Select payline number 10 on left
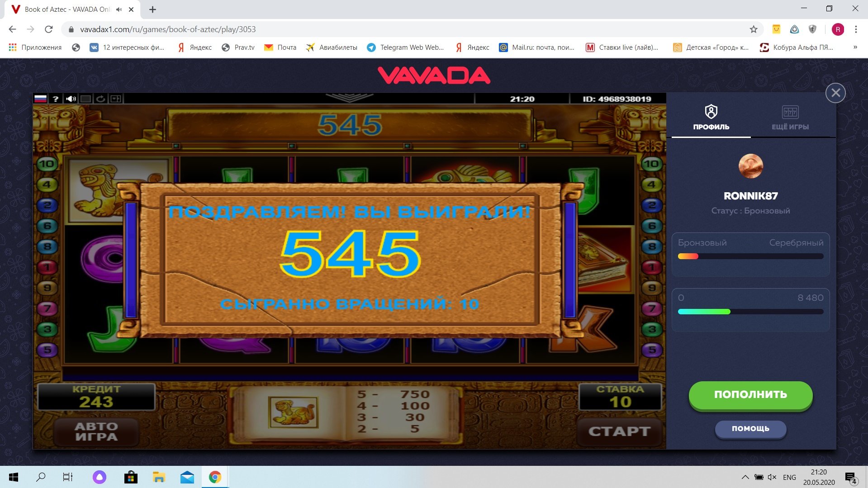Viewport: 868px width, 488px height. click(x=47, y=164)
